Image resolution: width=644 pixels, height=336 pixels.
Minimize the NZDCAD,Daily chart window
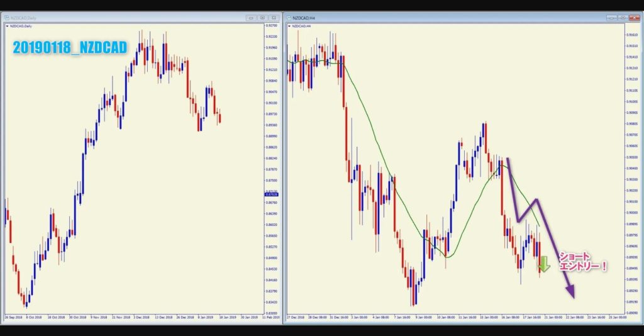(251, 18)
